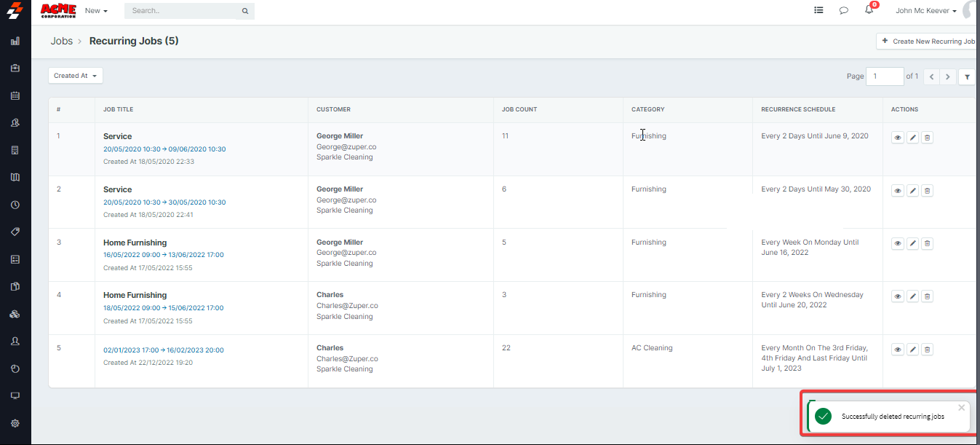Open the chat messages icon
Screen dimensions: 980x445
click(x=844, y=11)
